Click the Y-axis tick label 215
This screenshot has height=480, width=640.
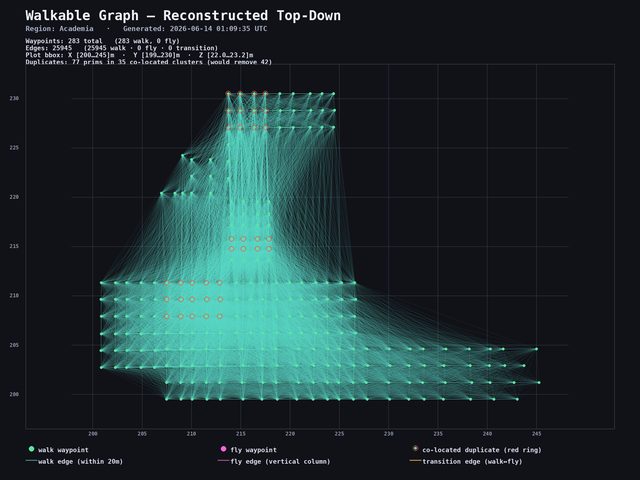pos(14,246)
